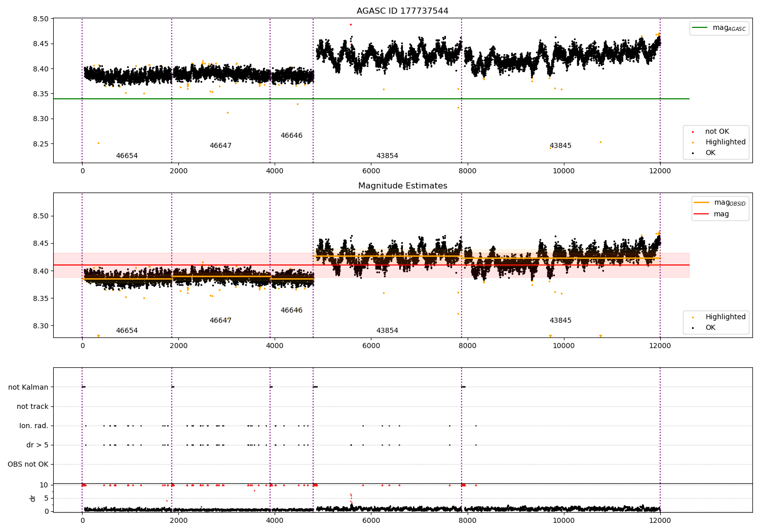Click the 8.50 tick label on middle plot
Screen dimensions: 760x532
[41, 216]
